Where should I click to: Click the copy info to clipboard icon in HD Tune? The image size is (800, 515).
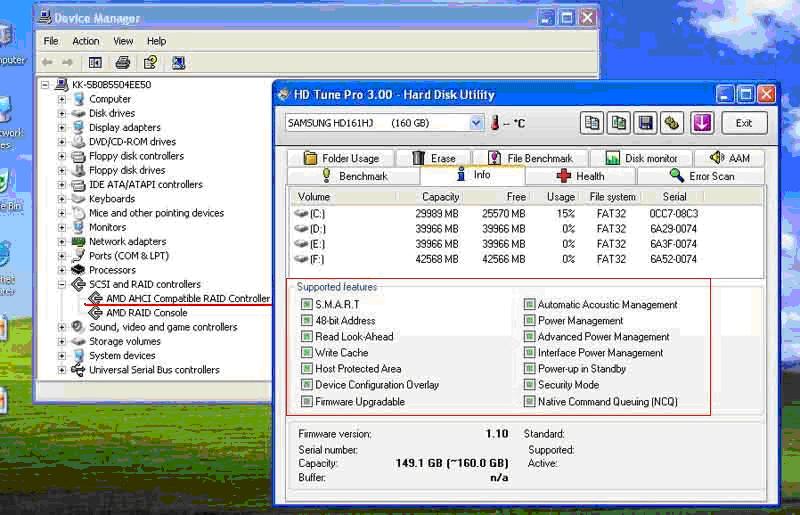(x=592, y=123)
